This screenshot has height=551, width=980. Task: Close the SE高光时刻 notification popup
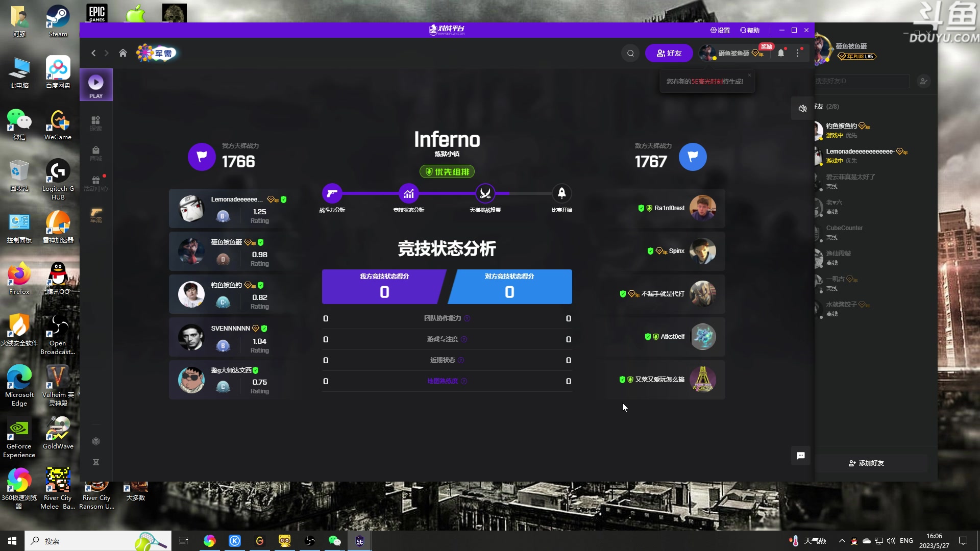(749, 75)
